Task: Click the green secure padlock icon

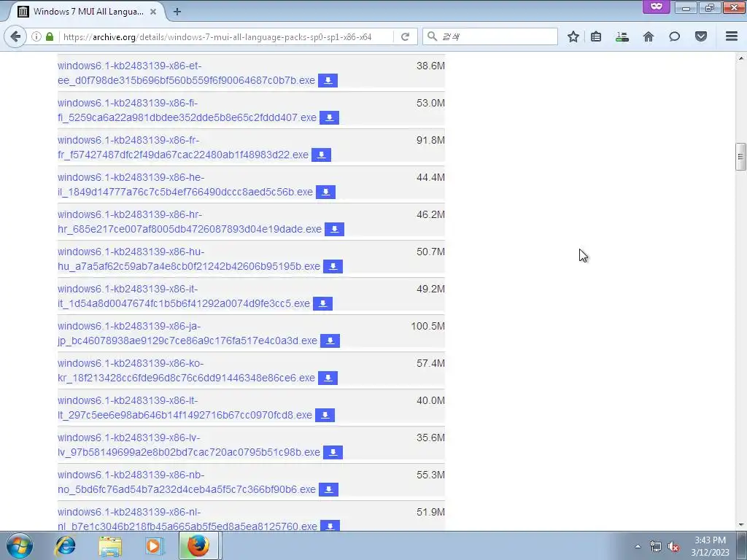Action: tap(50, 36)
